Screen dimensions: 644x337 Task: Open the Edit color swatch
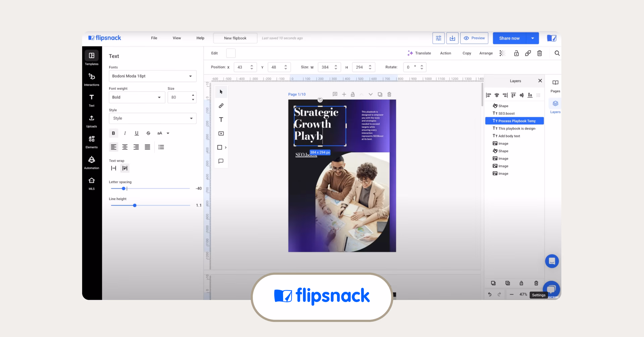[231, 53]
